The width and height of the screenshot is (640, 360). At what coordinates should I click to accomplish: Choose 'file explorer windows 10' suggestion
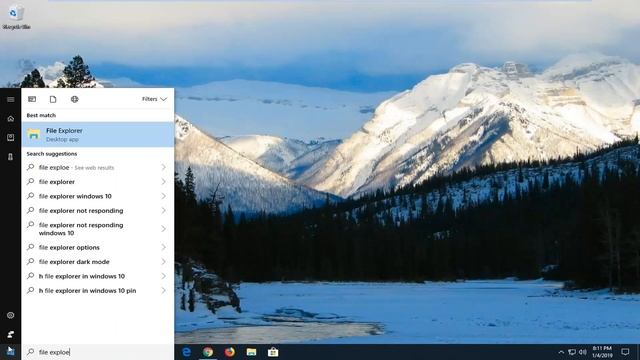click(x=98, y=196)
